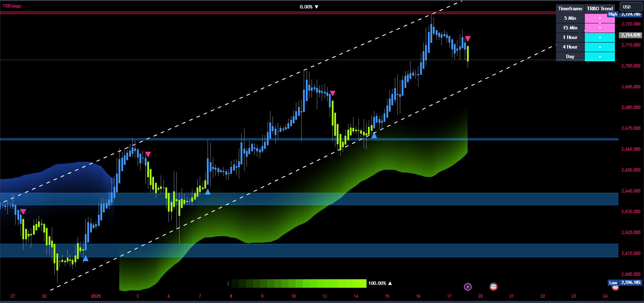
Task: Click the 13 date axis label
Action: [325, 296]
